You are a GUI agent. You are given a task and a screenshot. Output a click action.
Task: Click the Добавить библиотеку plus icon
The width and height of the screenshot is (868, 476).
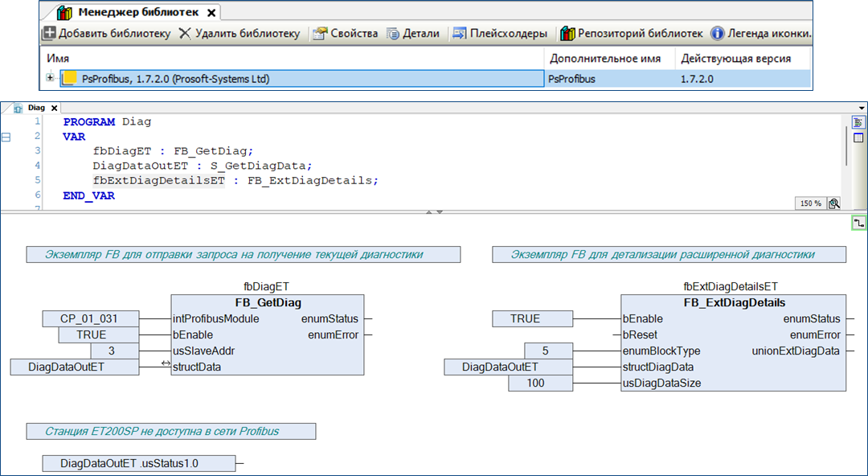point(50,34)
